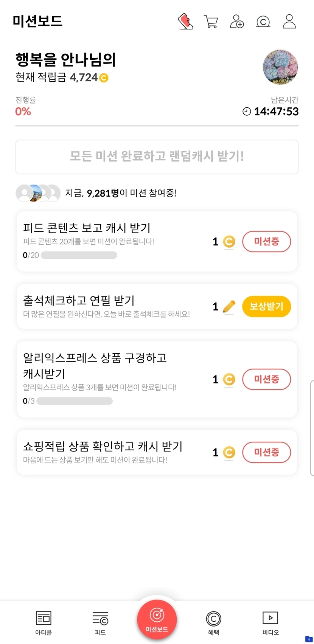Open the 비디오 tab
This screenshot has height=644, width=314.
pos(270,623)
